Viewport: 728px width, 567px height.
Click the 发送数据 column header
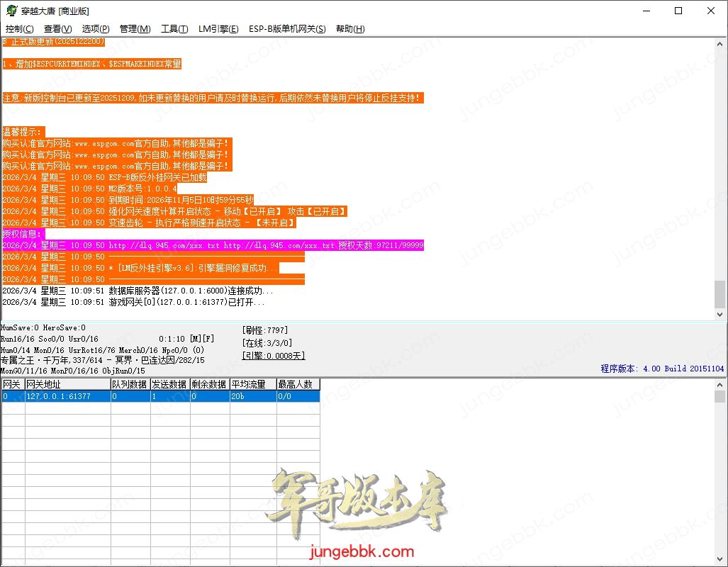click(x=169, y=384)
